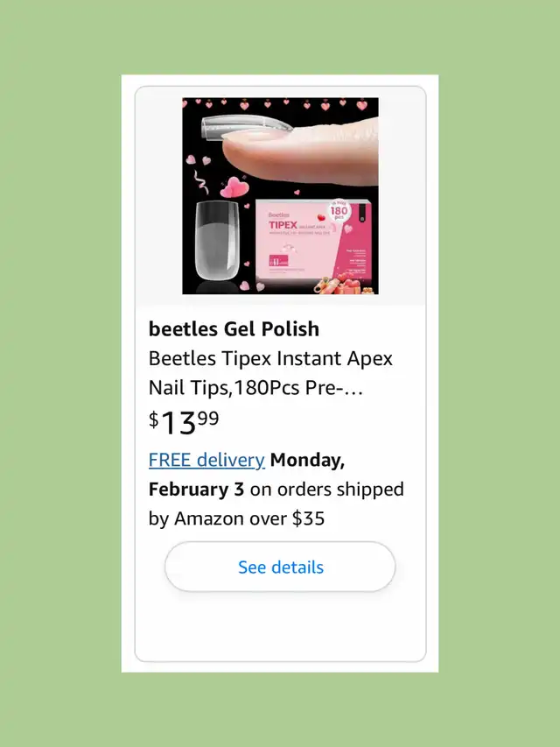Click the Beetles logo on the box
This screenshot has height=747, width=560.
(278, 215)
